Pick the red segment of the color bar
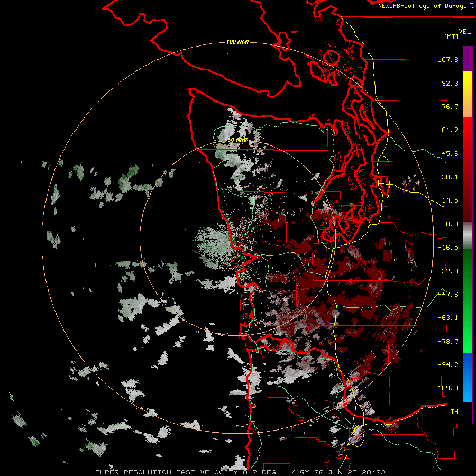476x476 pixels. [467, 169]
